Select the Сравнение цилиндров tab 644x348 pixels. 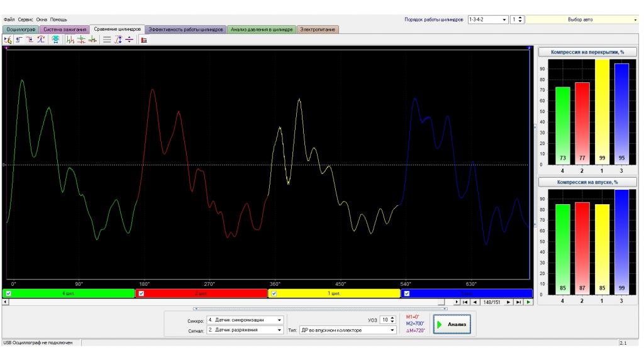[x=118, y=29]
